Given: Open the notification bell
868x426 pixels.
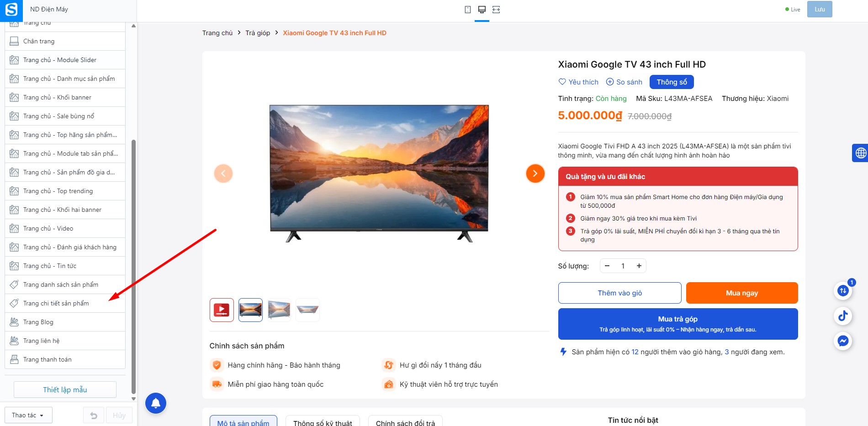Looking at the screenshot, I should click(x=156, y=403).
